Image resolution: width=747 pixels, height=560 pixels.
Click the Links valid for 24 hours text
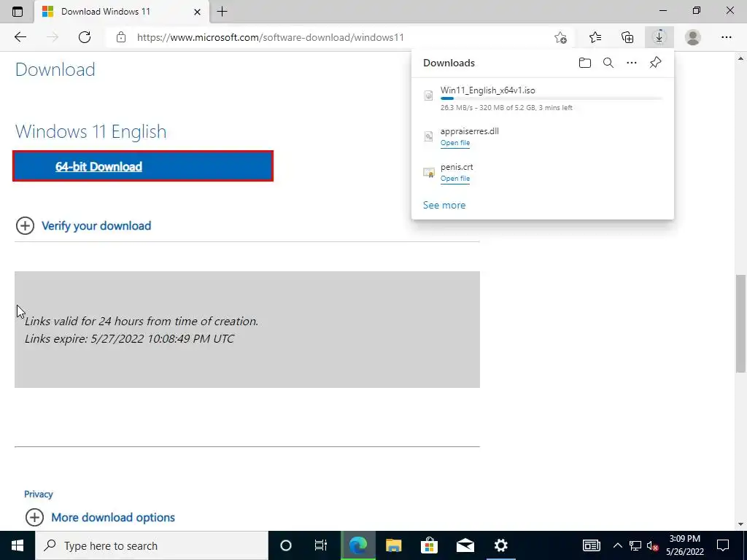(142, 321)
